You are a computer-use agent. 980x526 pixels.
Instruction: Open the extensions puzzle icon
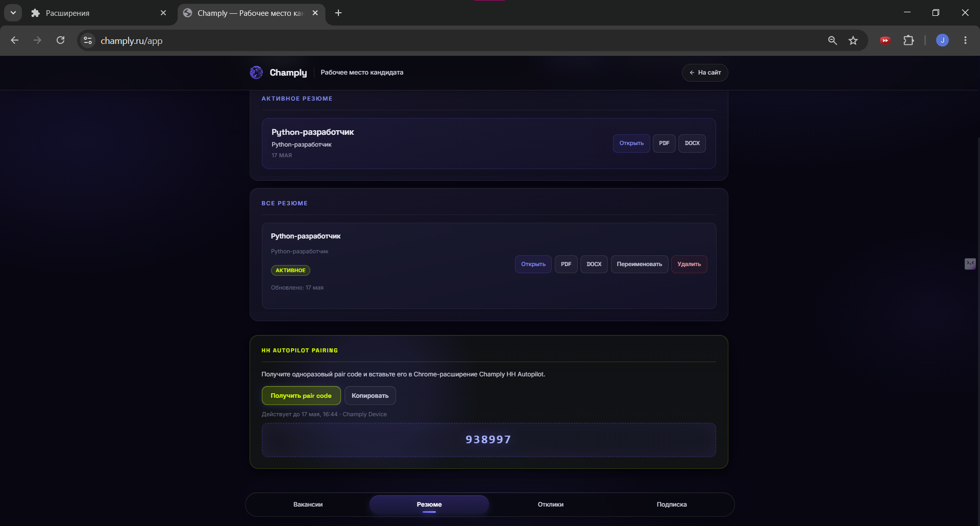[909, 40]
